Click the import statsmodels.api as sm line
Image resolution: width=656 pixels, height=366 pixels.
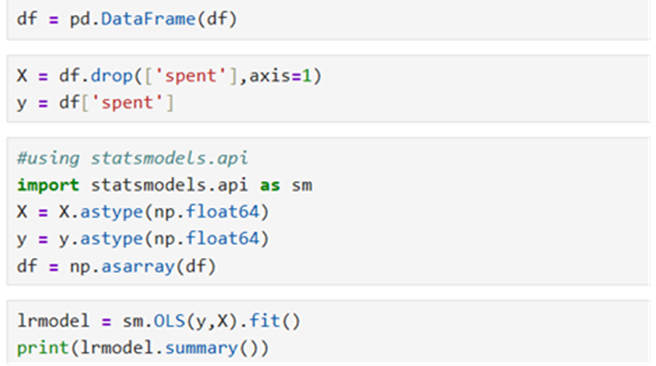(164, 185)
